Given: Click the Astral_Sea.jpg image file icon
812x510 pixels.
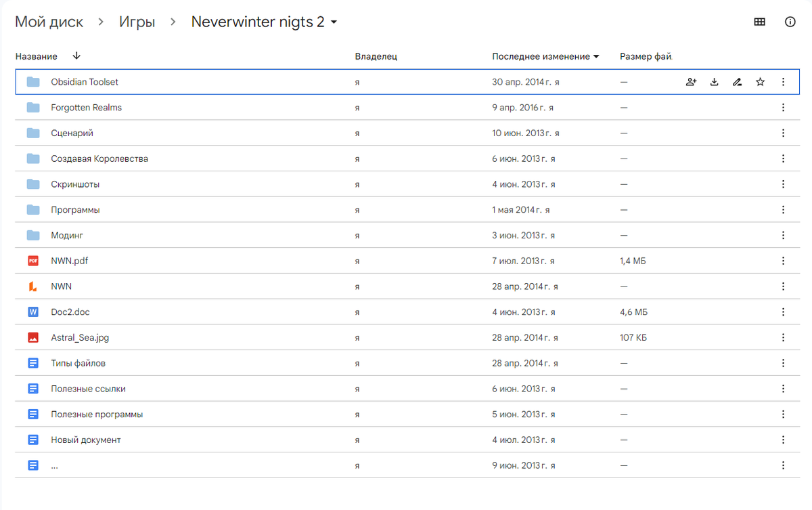Looking at the screenshot, I should coord(33,337).
